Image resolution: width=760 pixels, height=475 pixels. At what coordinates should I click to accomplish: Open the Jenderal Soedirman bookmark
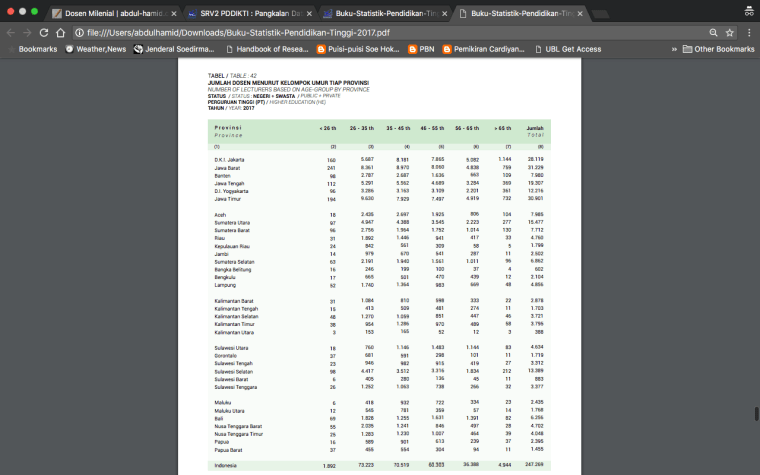pyautogui.click(x=174, y=49)
